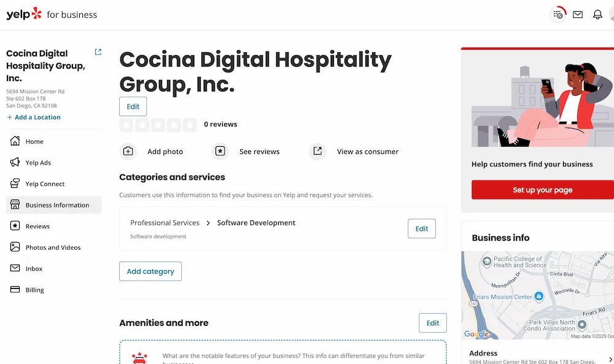
Task: Open the account avatar menu
Action: pyautogui.click(x=612, y=14)
